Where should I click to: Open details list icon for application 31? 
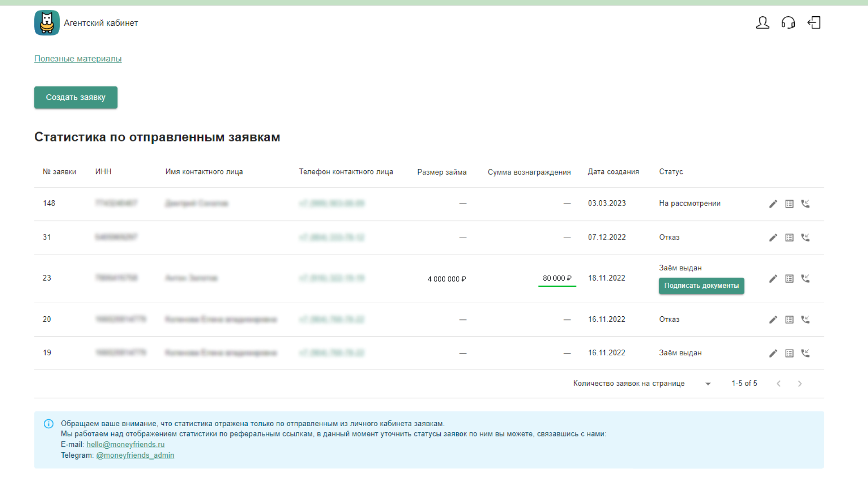coord(789,238)
